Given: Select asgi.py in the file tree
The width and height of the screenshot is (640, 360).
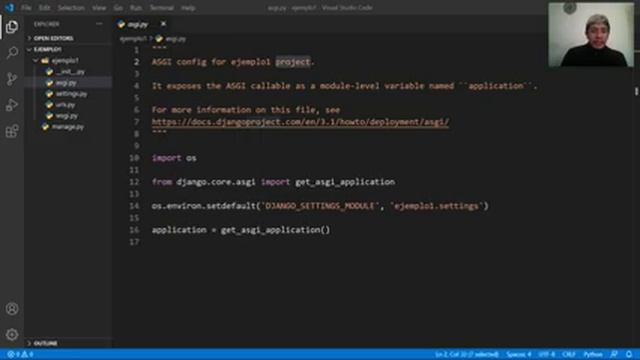Looking at the screenshot, I should coord(66,83).
